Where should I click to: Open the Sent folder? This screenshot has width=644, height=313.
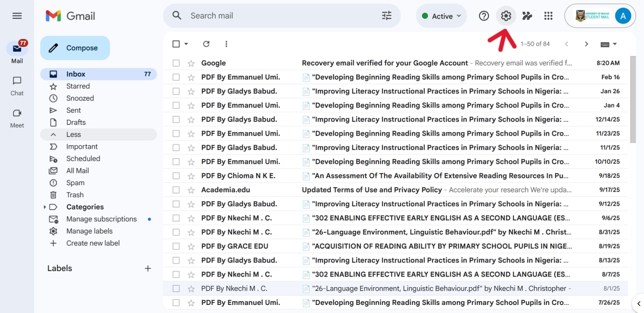point(73,110)
